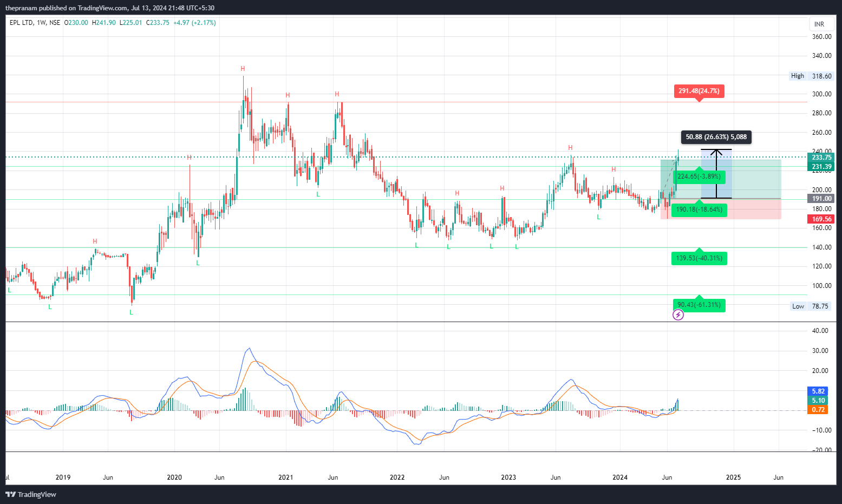Click the 1W interval text in legend
The image size is (842, 504).
point(41,23)
